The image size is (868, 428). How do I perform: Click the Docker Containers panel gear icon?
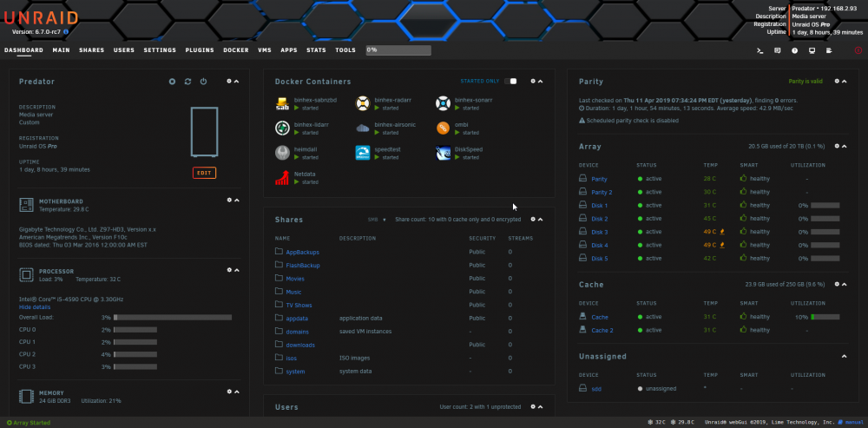(533, 82)
